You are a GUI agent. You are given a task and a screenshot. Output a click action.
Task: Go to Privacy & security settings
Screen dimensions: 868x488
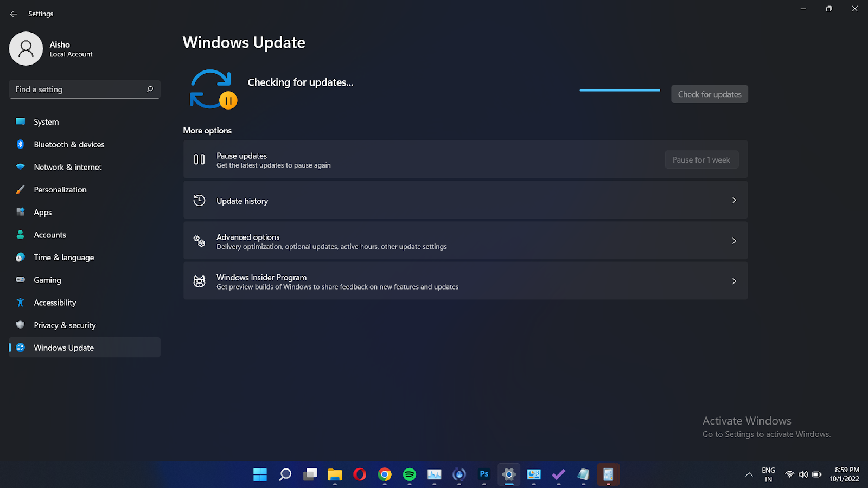[x=85, y=325]
